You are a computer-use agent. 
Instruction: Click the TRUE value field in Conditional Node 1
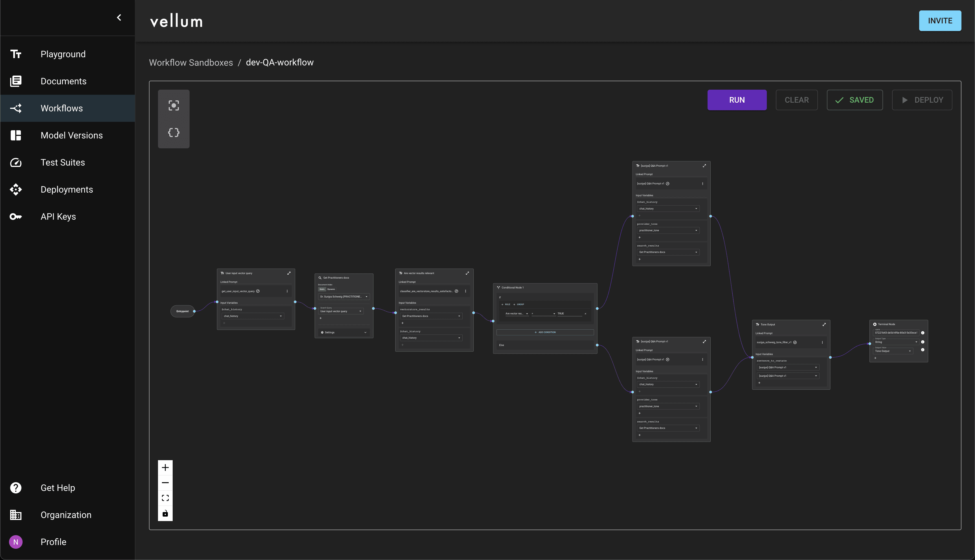click(x=570, y=313)
